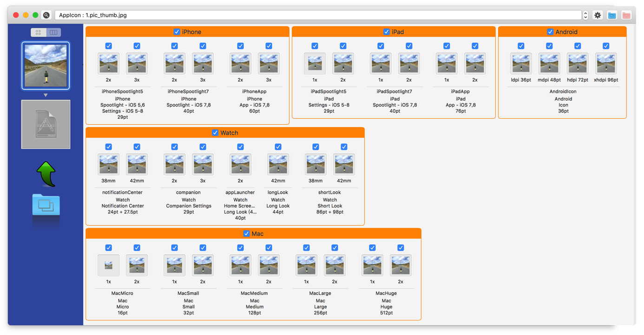The width and height of the screenshot is (644, 335).
Task: Select the Android hdpi 72pt icon preview
Action: [x=578, y=63]
